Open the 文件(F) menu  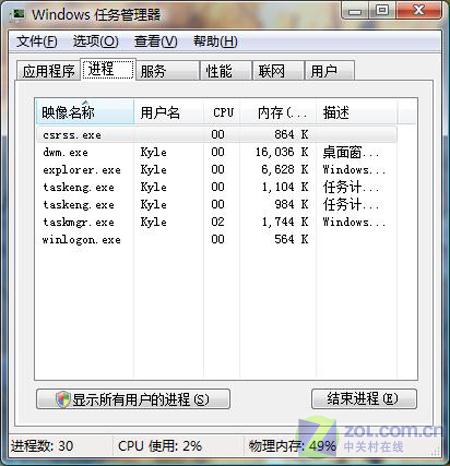coord(37,42)
